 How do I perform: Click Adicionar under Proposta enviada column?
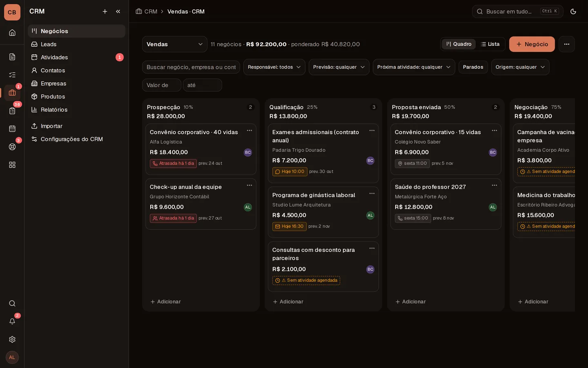coord(411,302)
